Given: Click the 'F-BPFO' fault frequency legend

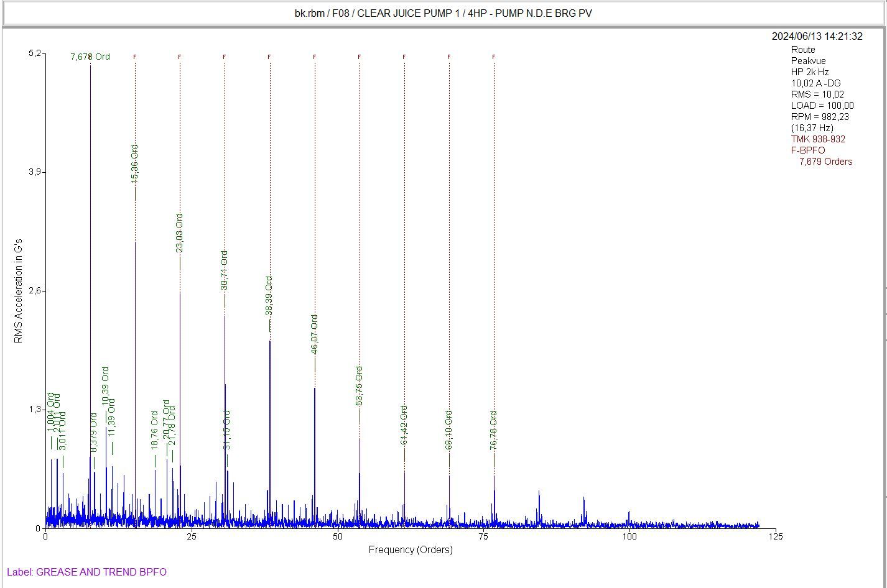Looking at the screenshot, I should 808,150.
